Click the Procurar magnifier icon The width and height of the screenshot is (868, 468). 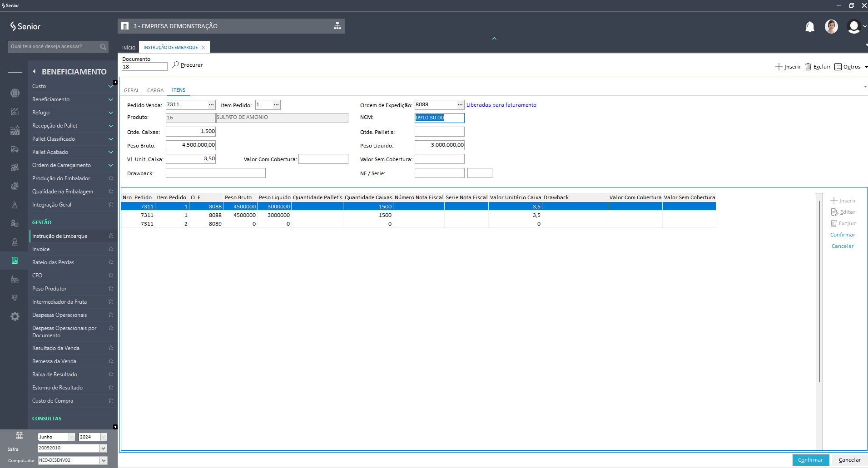click(x=175, y=65)
